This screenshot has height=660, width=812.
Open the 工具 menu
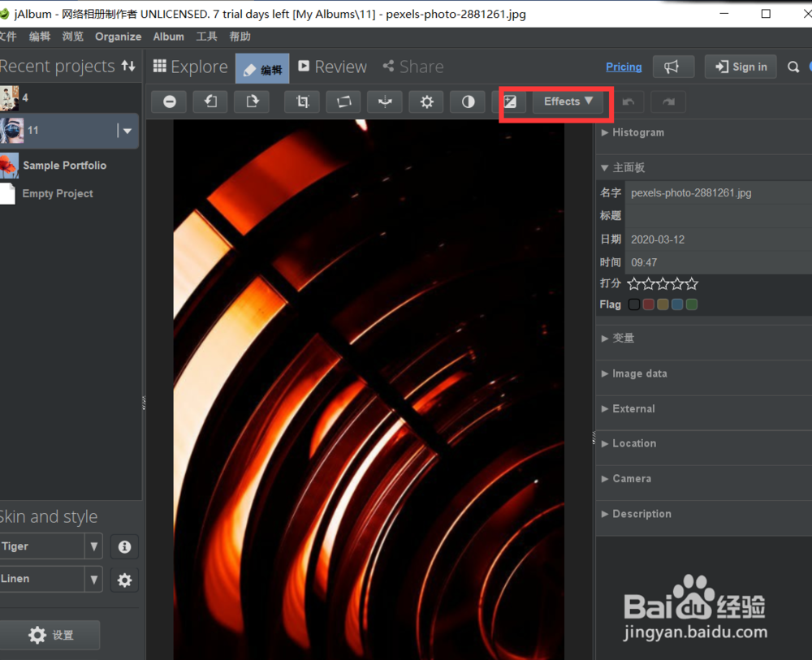tap(206, 37)
